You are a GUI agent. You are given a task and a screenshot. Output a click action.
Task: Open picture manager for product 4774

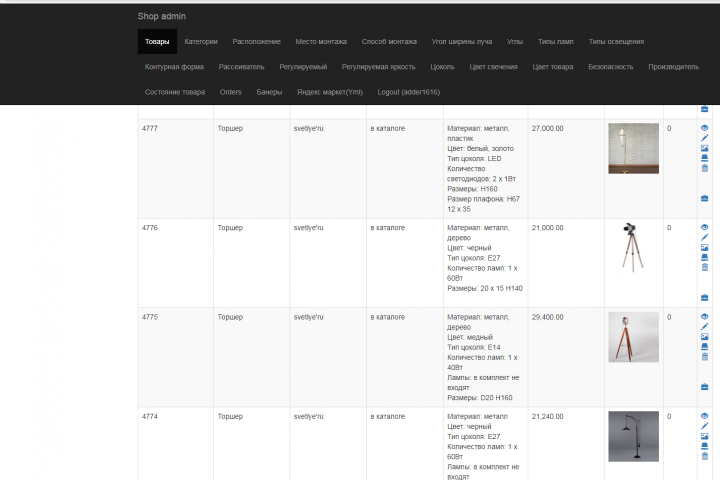704,436
